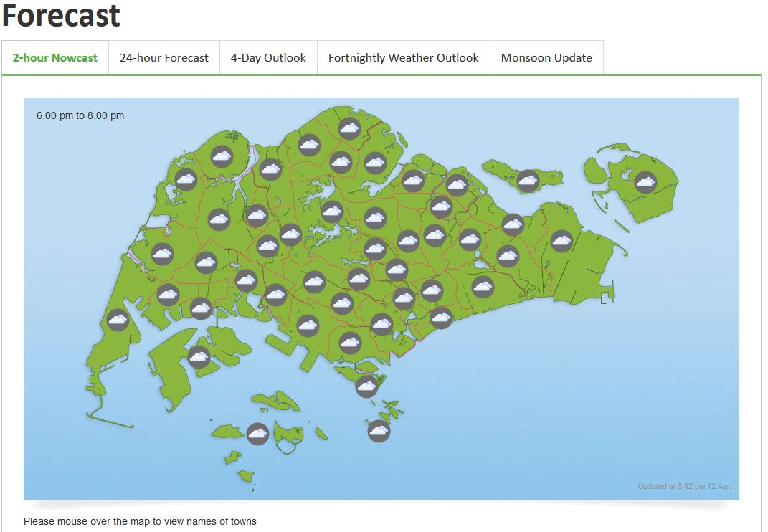The image size is (768, 532).
Task: Click the cloudy icon on the Lim Chu Kang headland
Action: pos(222,156)
